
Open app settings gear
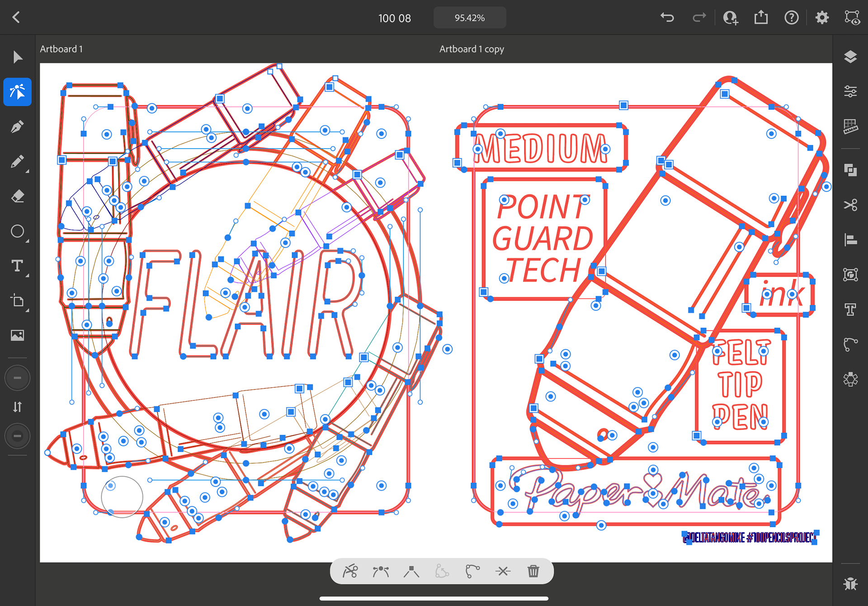coord(822,18)
